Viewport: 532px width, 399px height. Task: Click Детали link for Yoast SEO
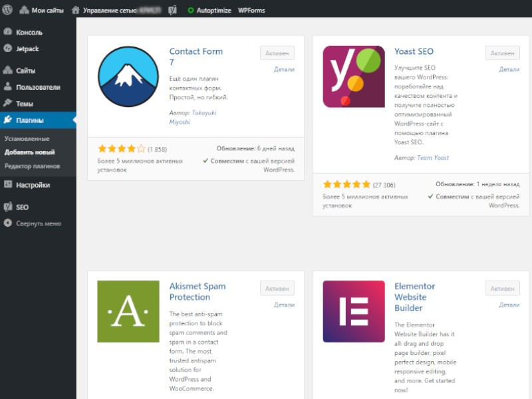509,69
